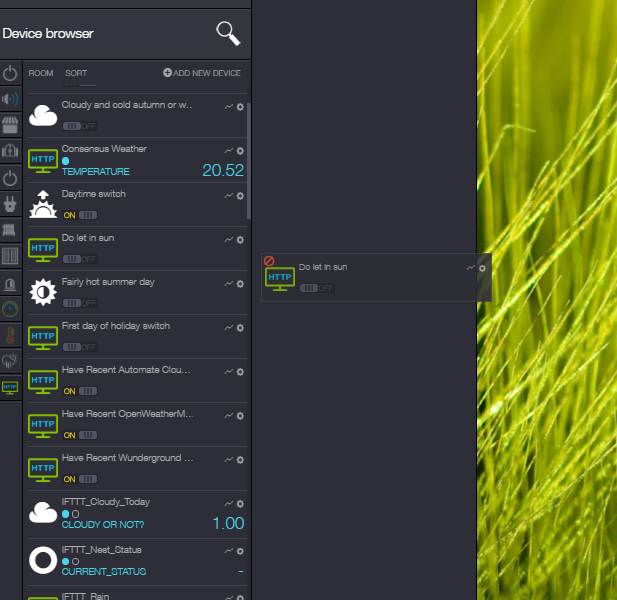Open the ROOM filter dropdown
The width and height of the screenshot is (617, 600).
click(x=41, y=73)
